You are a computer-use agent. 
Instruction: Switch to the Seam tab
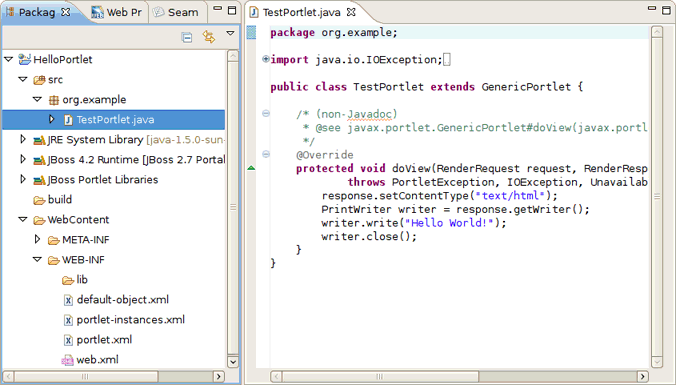tap(177, 13)
